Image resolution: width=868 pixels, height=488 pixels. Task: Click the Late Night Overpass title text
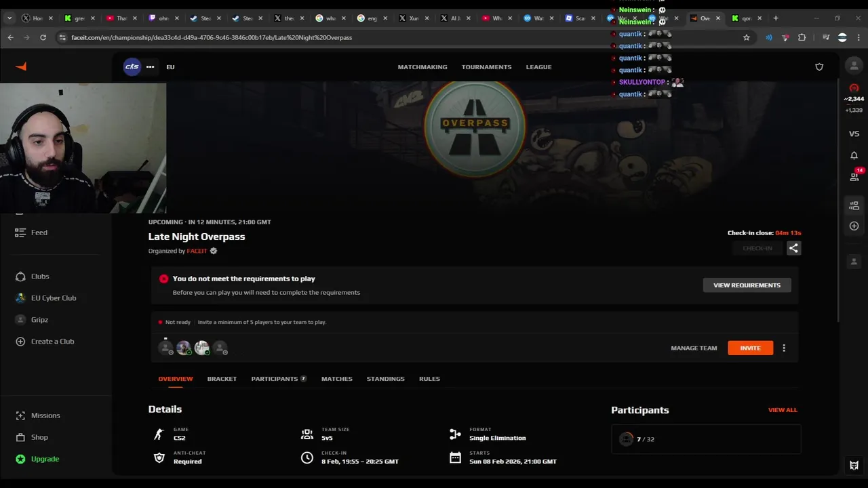click(x=197, y=237)
